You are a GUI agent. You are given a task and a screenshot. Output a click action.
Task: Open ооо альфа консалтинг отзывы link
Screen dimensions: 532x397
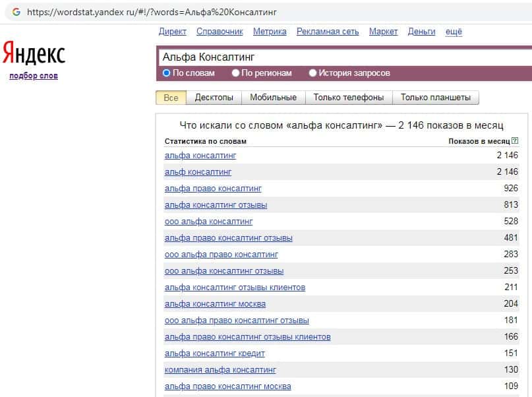point(224,271)
